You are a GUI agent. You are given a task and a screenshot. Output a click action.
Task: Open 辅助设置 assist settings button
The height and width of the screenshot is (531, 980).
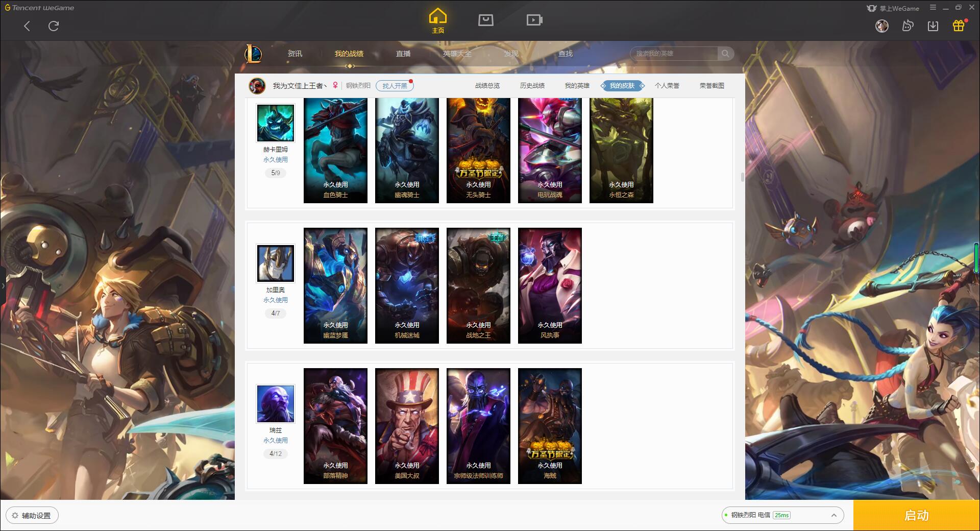[32, 516]
